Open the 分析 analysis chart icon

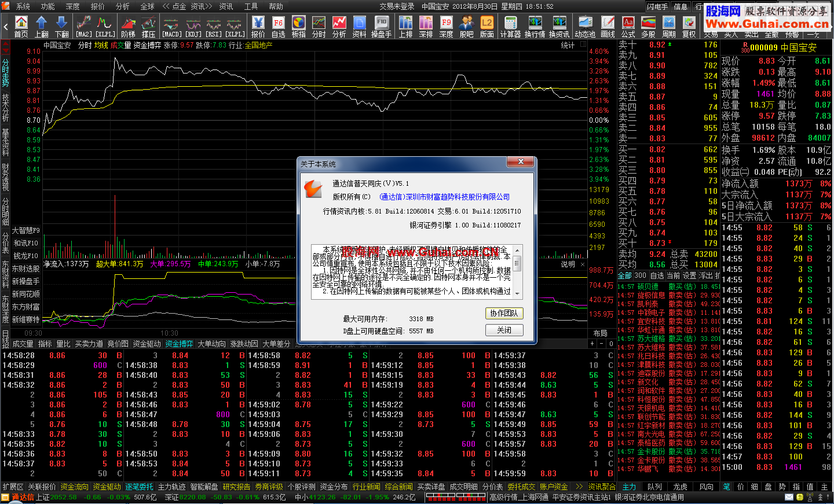[339, 27]
